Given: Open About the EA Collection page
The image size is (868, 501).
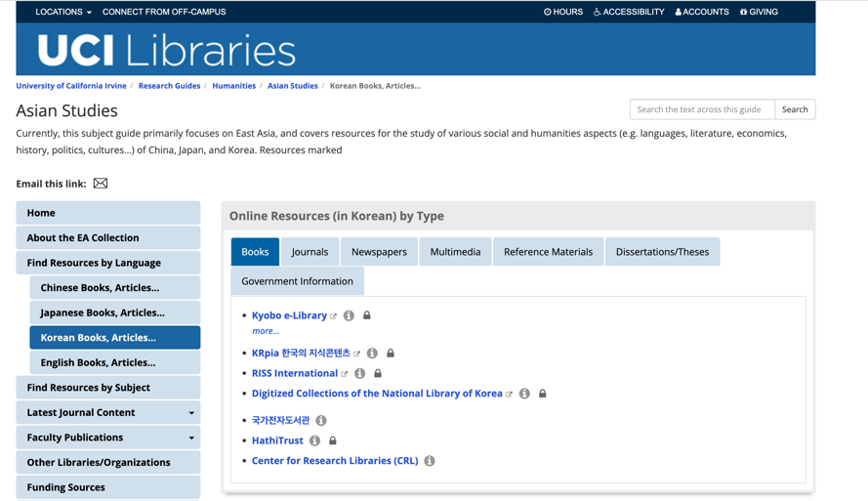Looking at the screenshot, I should [108, 238].
